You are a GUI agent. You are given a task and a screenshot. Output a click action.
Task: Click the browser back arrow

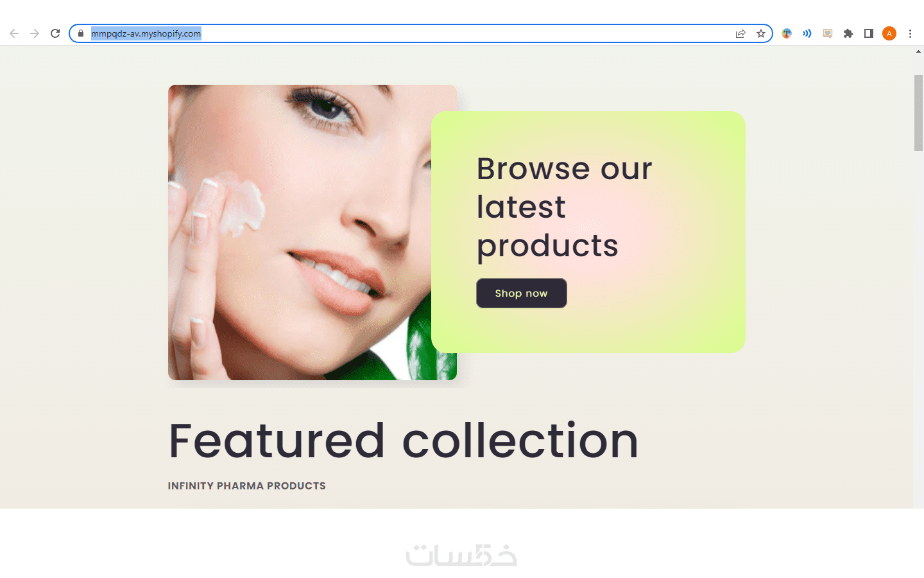[14, 33]
